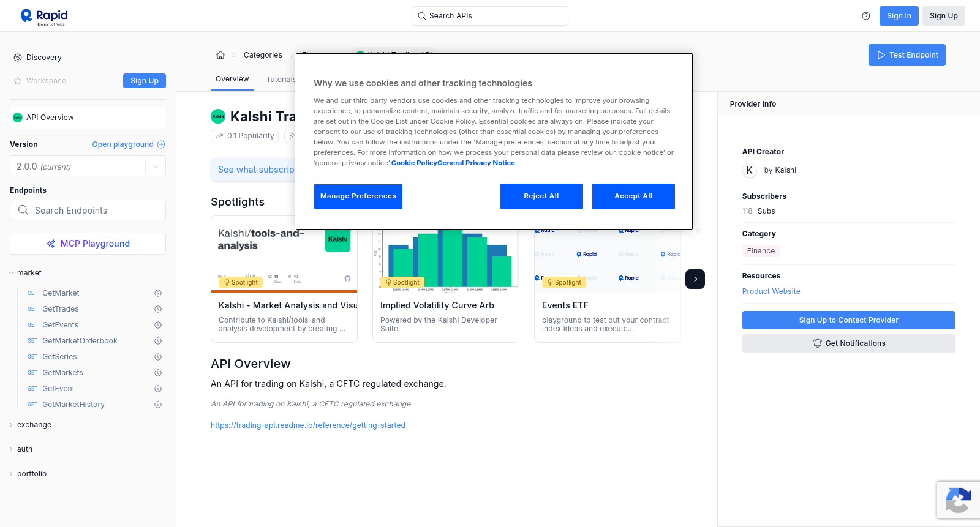Image resolution: width=980 pixels, height=527 pixels.
Task: Open the GetSeries endpoint
Action: (x=59, y=357)
